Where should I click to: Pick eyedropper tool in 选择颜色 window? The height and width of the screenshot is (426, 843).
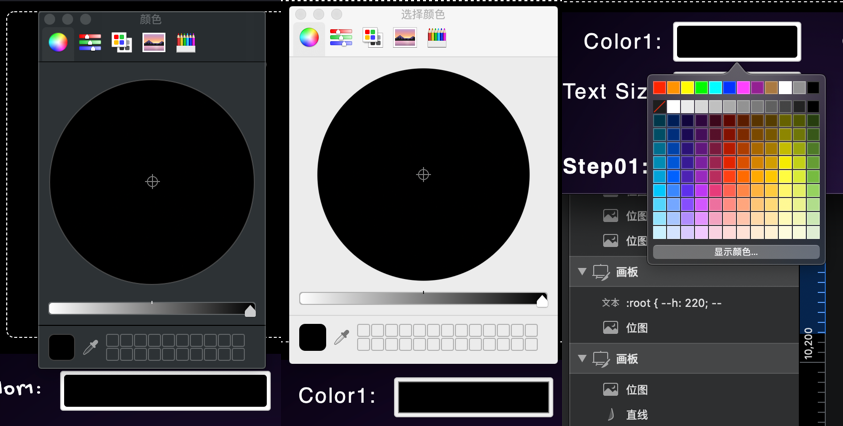coord(341,337)
